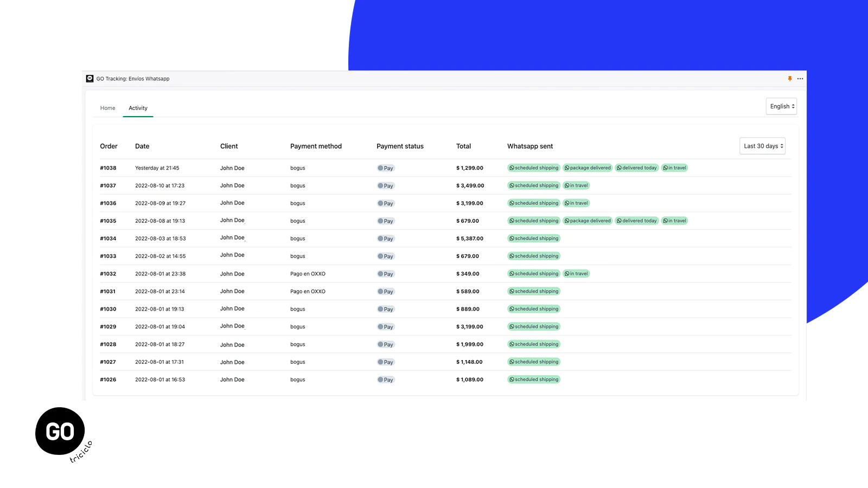868x488 pixels.
Task: Click the Pay status badge for order #1038
Action: [386, 168]
